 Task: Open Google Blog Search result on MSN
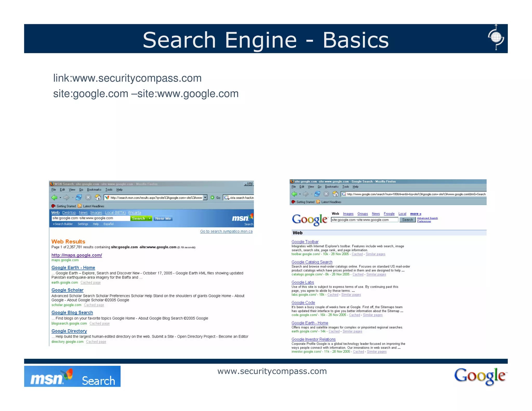72,313
